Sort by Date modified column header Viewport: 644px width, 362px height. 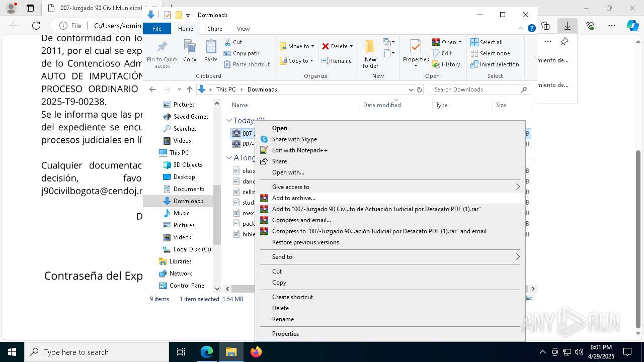[x=396, y=105]
